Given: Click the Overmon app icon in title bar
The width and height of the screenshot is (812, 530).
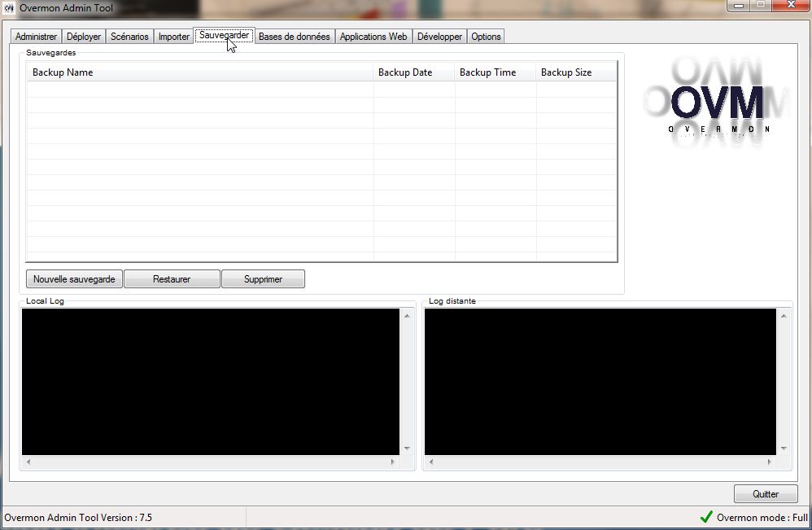Looking at the screenshot, I should (x=9, y=8).
